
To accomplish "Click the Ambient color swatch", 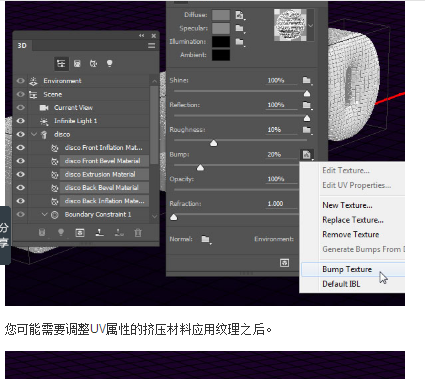I will click(x=221, y=55).
